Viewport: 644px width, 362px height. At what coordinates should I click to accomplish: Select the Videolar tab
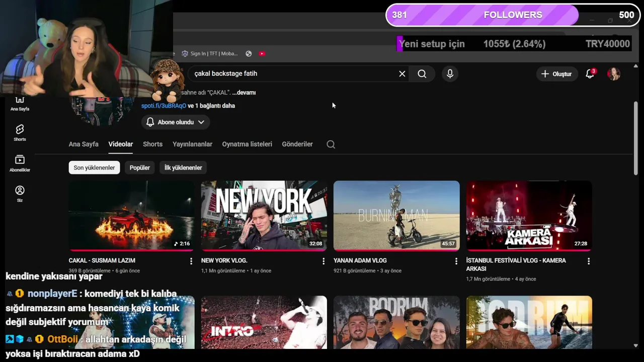(121, 144)
